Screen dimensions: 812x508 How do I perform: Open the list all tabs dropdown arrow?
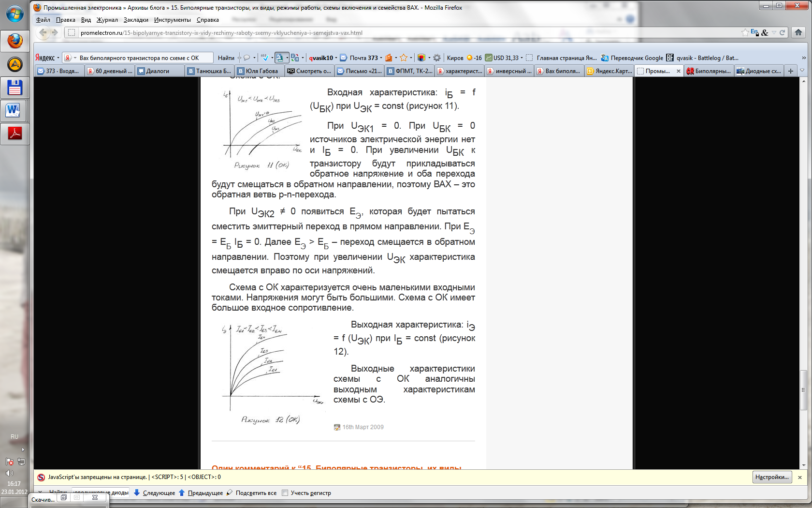pos(802,71)
